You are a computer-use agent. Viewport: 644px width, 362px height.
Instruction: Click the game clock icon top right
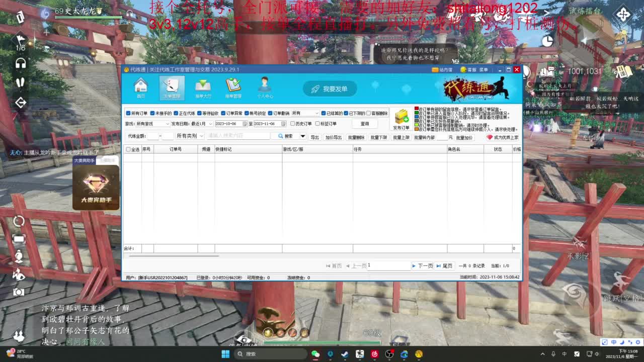547,41
